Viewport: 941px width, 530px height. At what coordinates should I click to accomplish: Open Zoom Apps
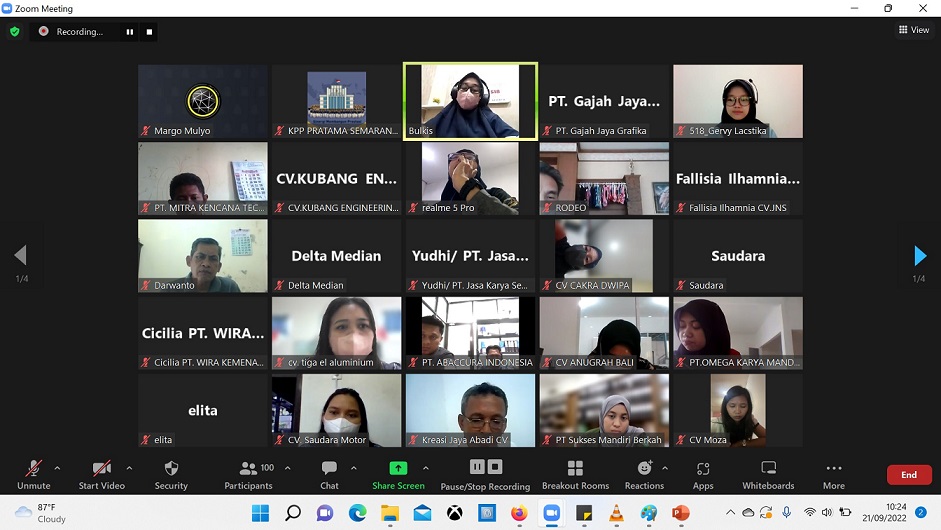point(703,474)
